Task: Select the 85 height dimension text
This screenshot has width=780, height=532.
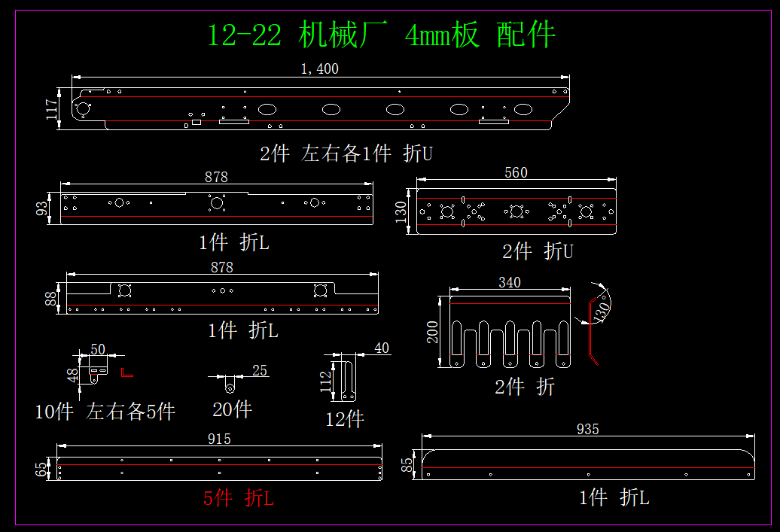Action: 407,465
